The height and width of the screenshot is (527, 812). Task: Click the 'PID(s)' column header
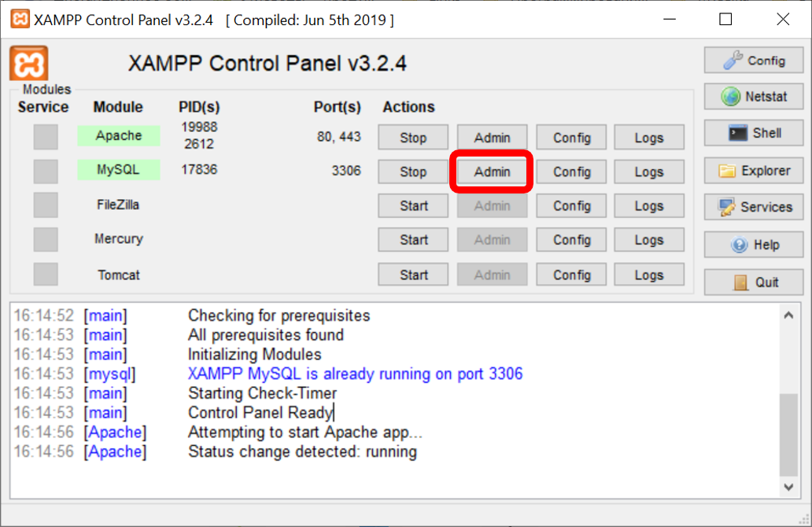[199, 107]
